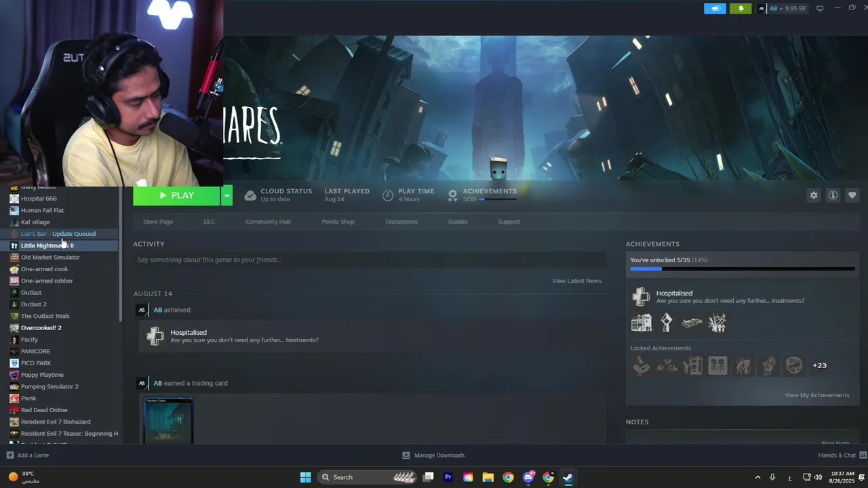The image size is (868, 488).
Task: Click the Poppy Playtime game icon
Action: coord(14,375)
